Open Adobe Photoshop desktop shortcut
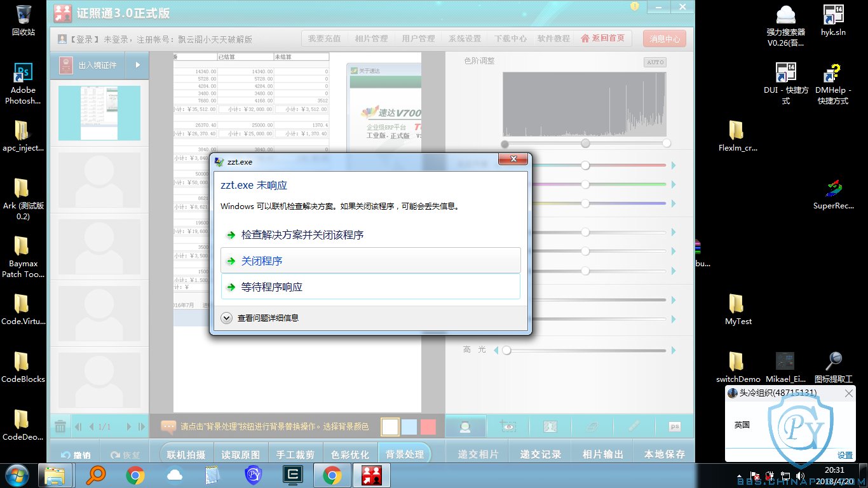The height and width of the screenshot is (488, 868). pyautogui.click(x=24, y=84)
